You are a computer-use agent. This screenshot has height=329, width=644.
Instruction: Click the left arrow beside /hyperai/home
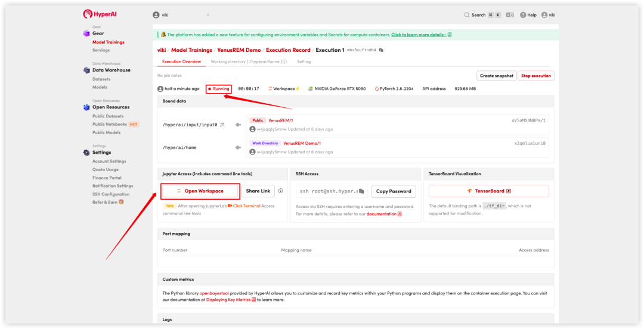238,147
